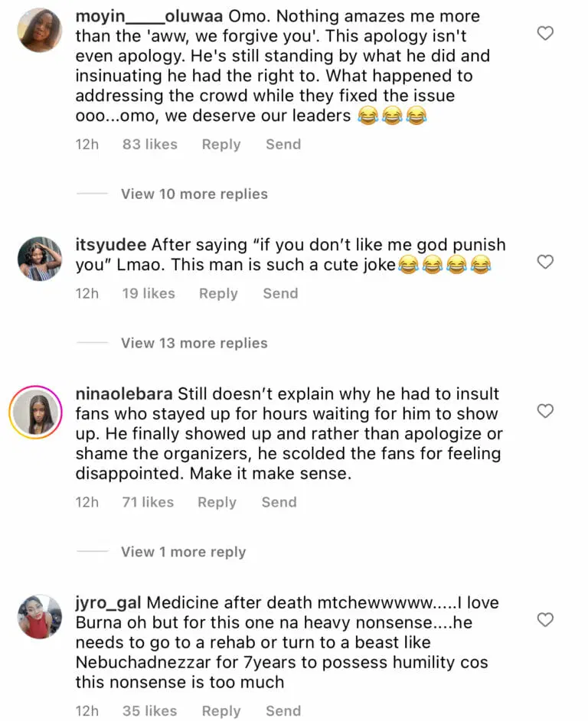Viewport: 588px width, 721px height.
Task: Open the moyin____oluwaa username link
Action: 147,17
